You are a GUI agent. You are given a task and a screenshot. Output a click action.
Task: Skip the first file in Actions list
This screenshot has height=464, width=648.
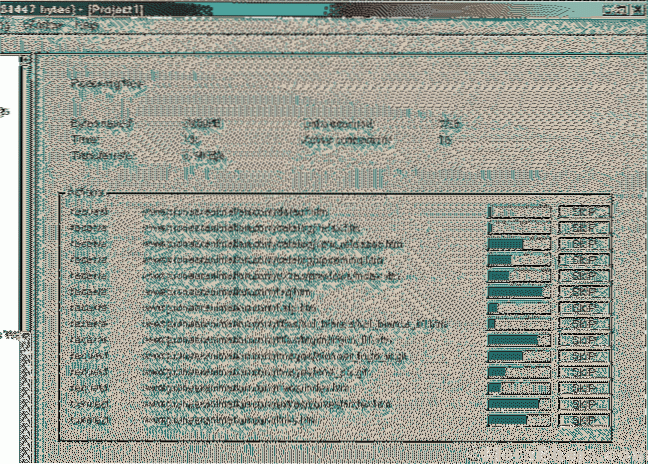[x=583, y=211]
